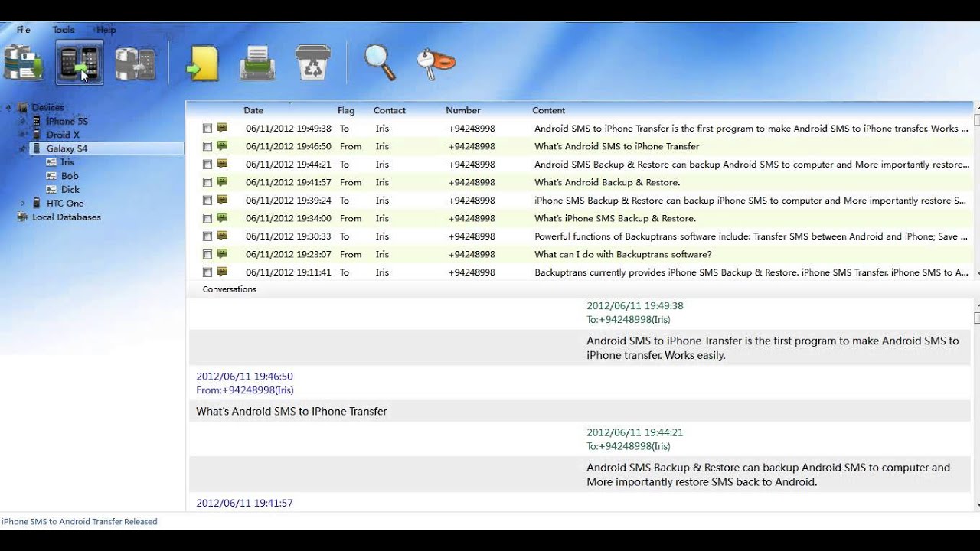Select the Galaxy S4 tree label

(x=67, y=148)
